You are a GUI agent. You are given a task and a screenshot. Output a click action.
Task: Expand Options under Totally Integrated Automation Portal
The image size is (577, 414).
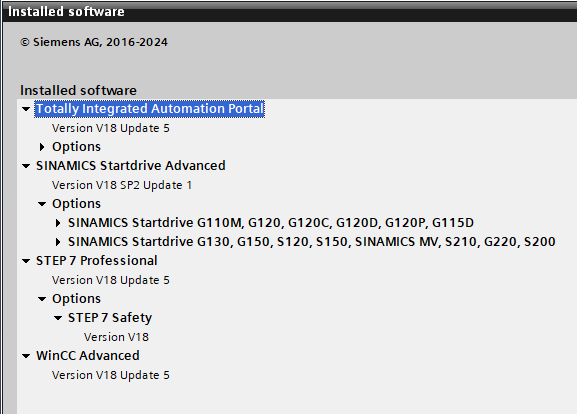tap(42, 147)
